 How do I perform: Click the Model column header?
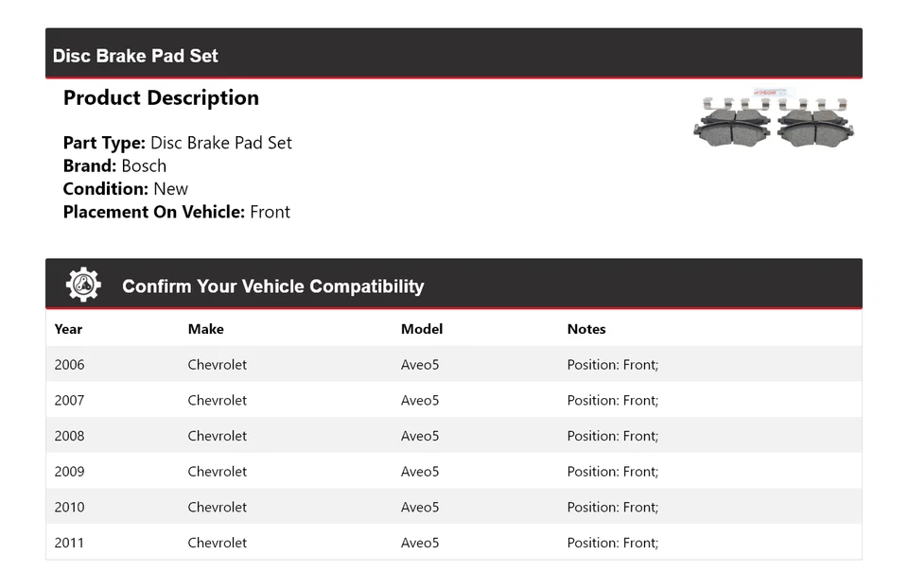[x=421, y=329]
